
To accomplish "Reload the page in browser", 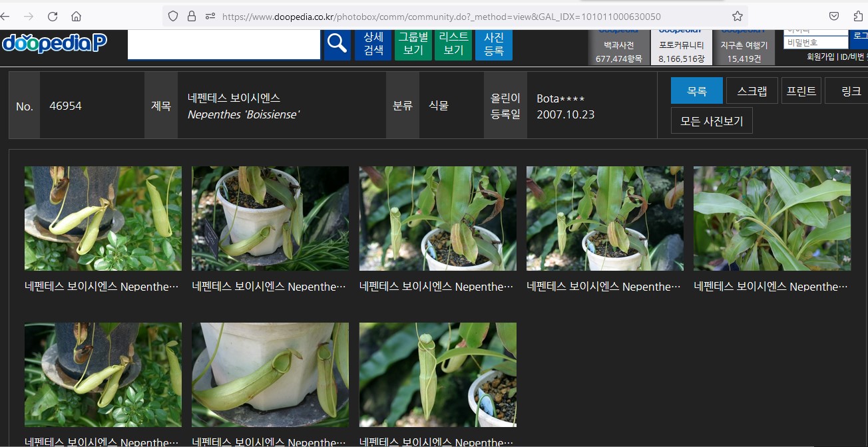I will tap(53, 16).
